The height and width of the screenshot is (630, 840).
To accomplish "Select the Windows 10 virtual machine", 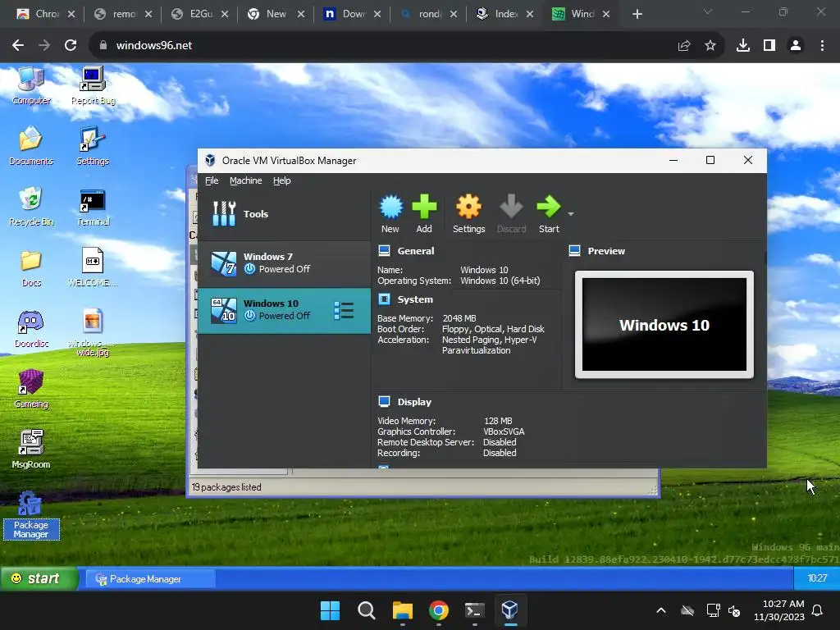I will (284, 311).
